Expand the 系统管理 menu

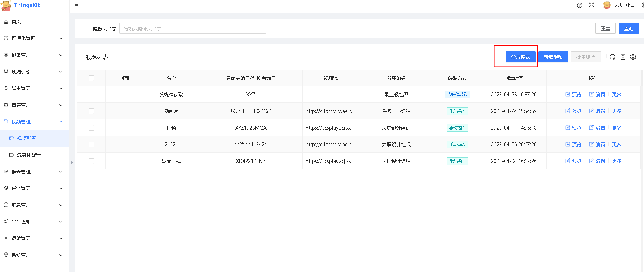point(34,255)
